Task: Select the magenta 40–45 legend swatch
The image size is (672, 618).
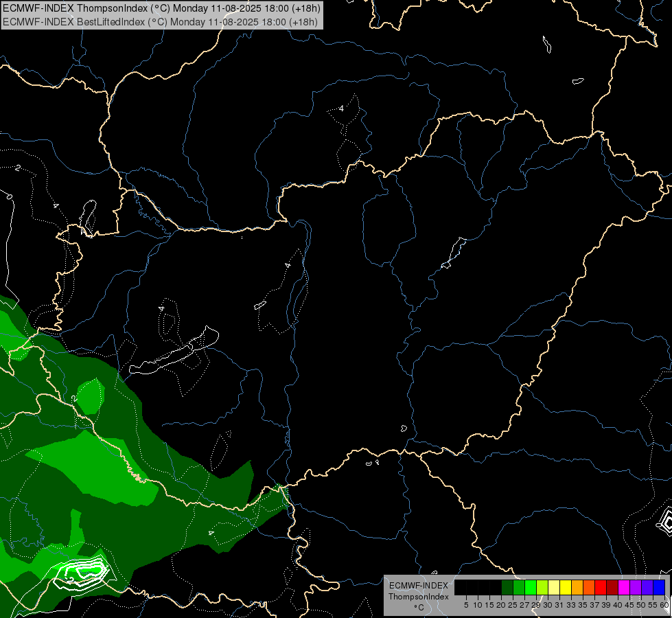Action: coord(624,587)
